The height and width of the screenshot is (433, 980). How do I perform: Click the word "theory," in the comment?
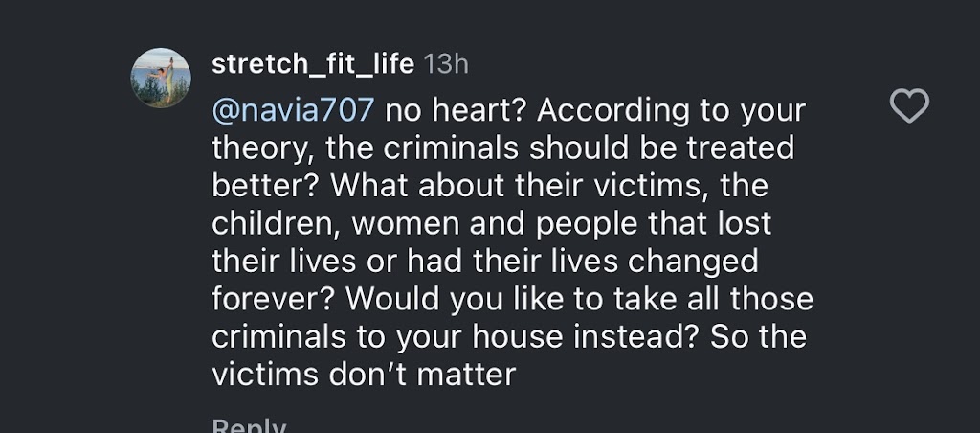point(264,148)
